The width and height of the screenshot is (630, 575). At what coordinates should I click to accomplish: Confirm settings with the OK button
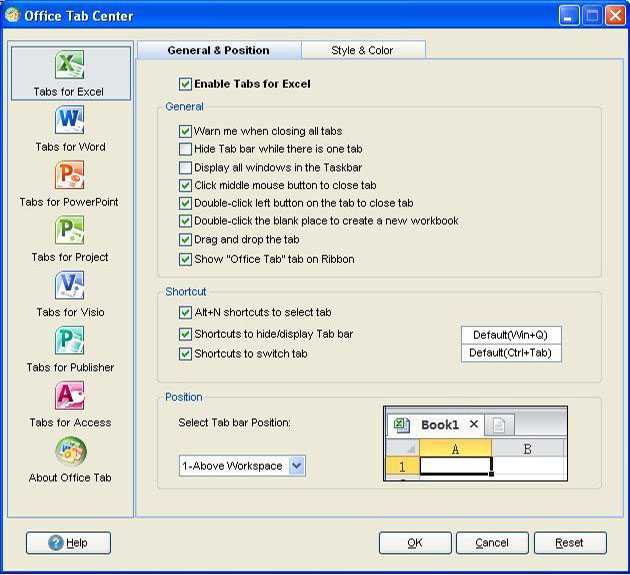[415, 543]
